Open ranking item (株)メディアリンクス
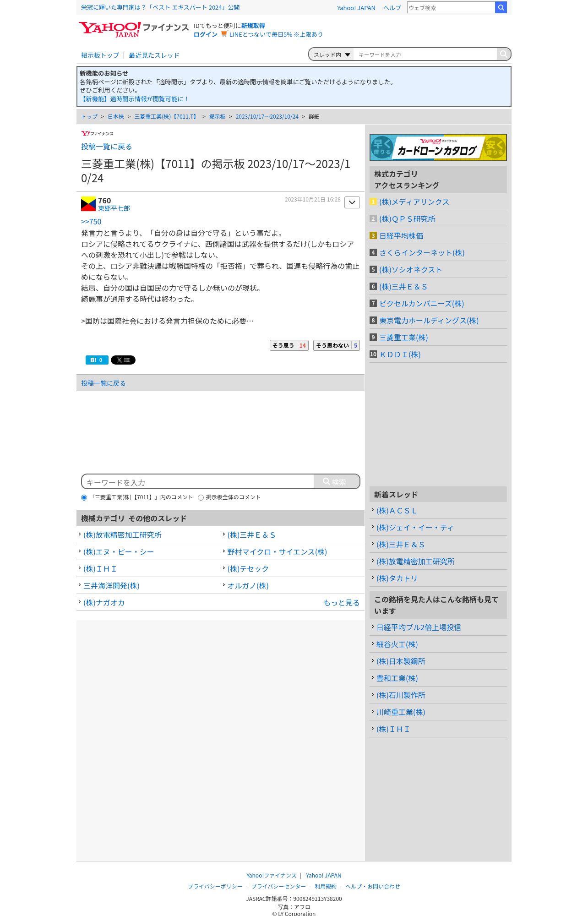The image size is (588, 916). click(414, 202)
